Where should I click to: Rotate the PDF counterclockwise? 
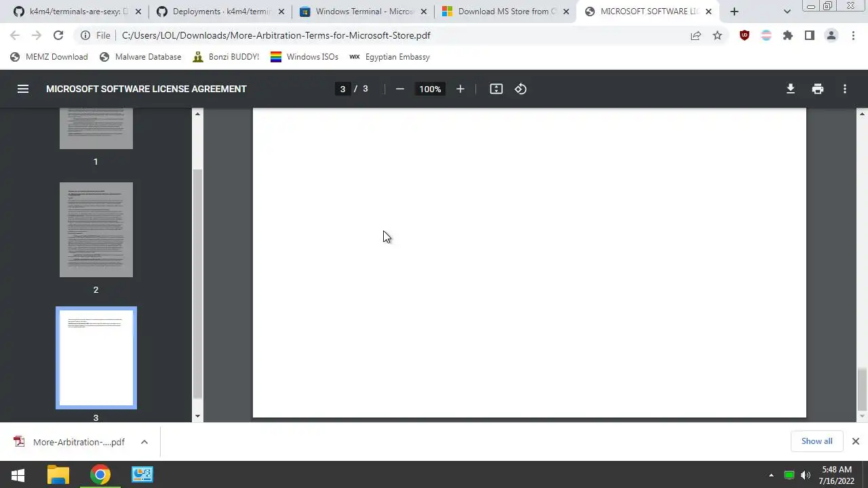521,89
